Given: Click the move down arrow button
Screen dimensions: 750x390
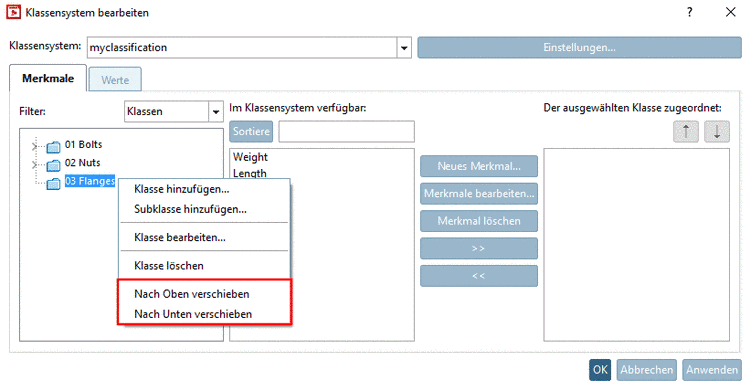Looking at the screenshot, I should [x=717, y=132].
